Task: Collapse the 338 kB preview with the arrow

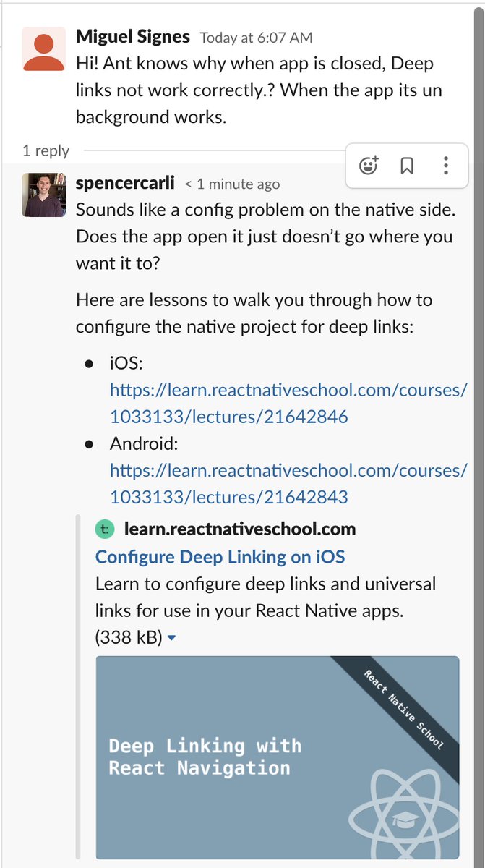Action: point(171,639)
